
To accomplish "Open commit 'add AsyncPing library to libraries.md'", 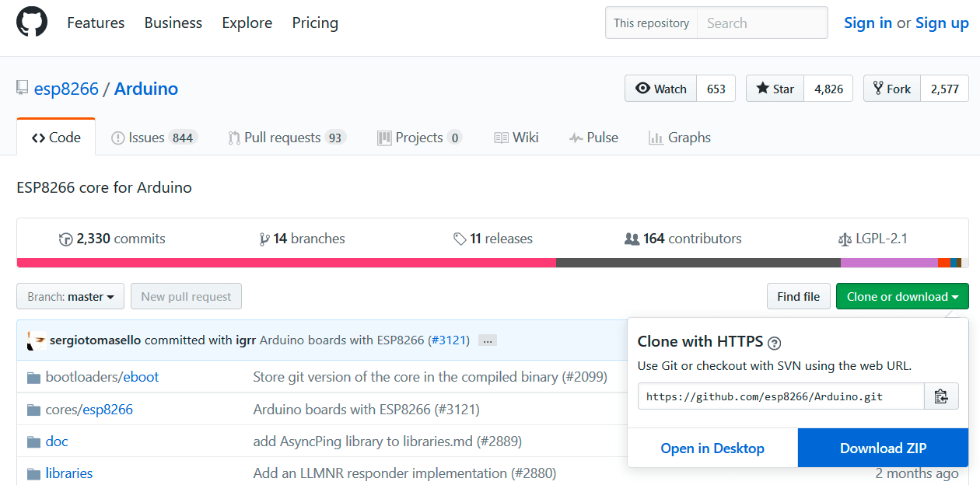I will (x=387, y=441).
